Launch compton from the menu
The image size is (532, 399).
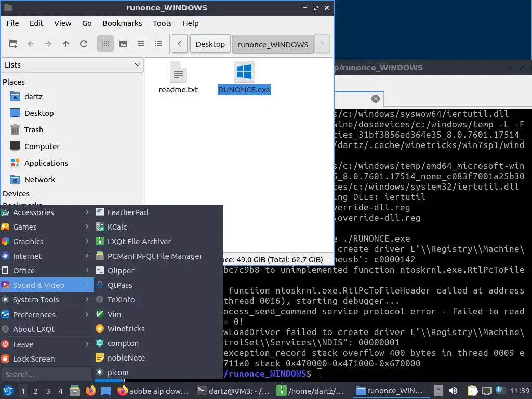[158, 344]
